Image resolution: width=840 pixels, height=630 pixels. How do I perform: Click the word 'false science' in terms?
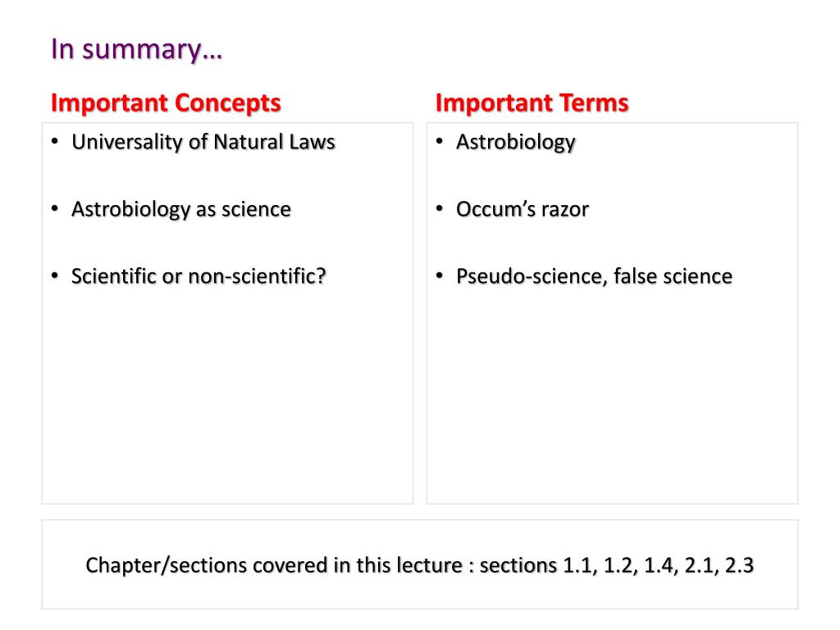673,276
